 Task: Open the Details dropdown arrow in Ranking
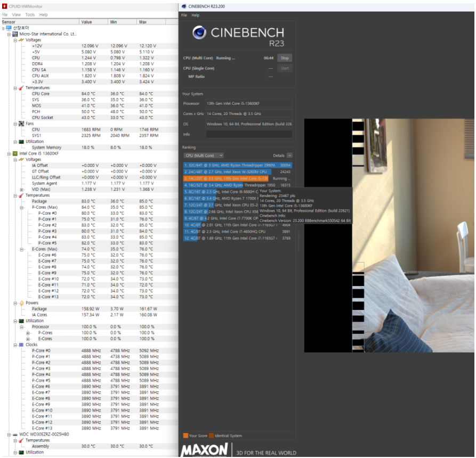tap(289, 156)
